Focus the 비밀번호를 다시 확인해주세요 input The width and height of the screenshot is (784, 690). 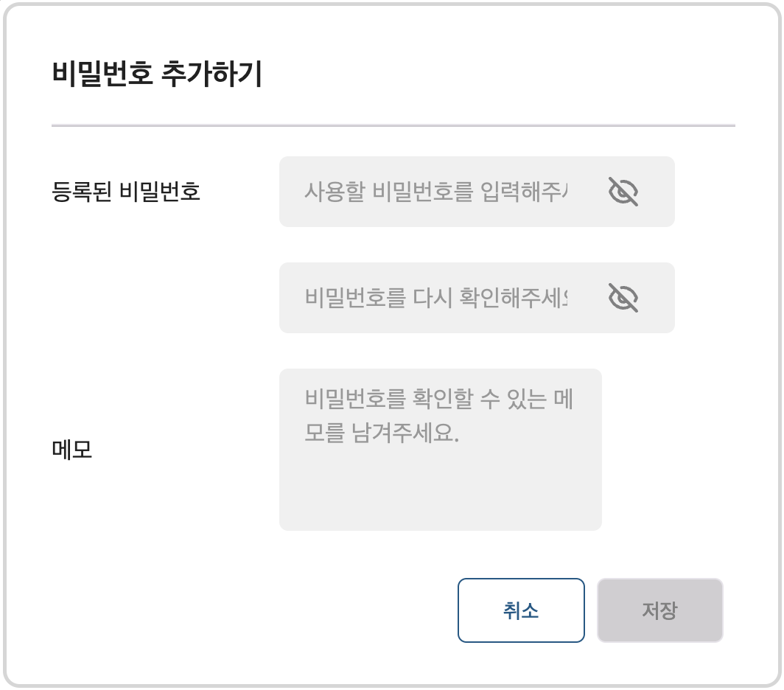coord(436,298)
